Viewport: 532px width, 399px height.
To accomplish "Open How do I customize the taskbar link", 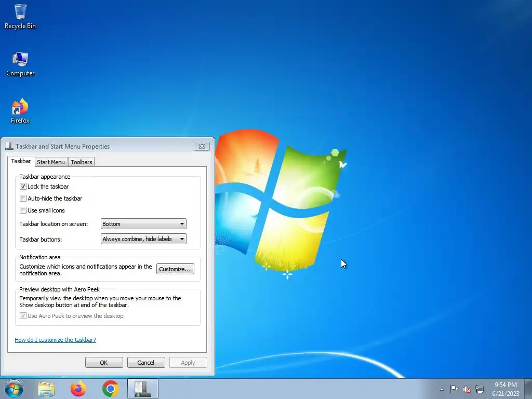I will [55, 340].
